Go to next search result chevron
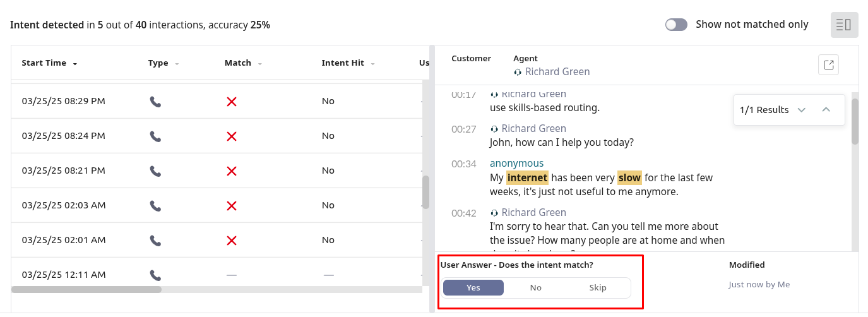The image size is (868, 317). [802, 110]
